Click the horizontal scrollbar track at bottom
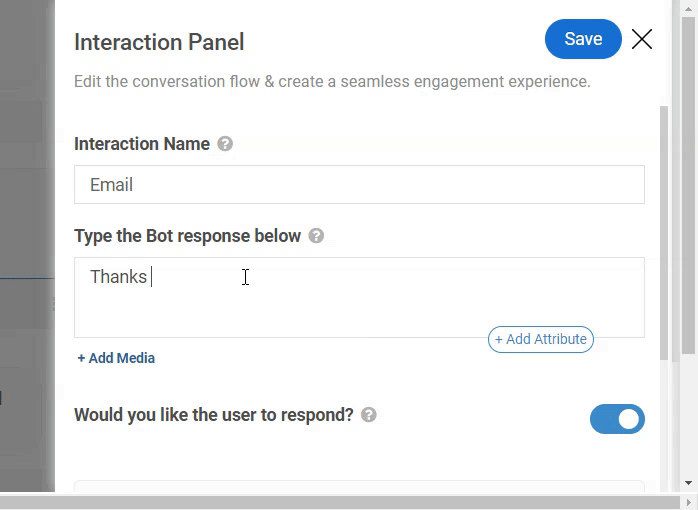Screen dimensions: 698x510 click(341, 503)
